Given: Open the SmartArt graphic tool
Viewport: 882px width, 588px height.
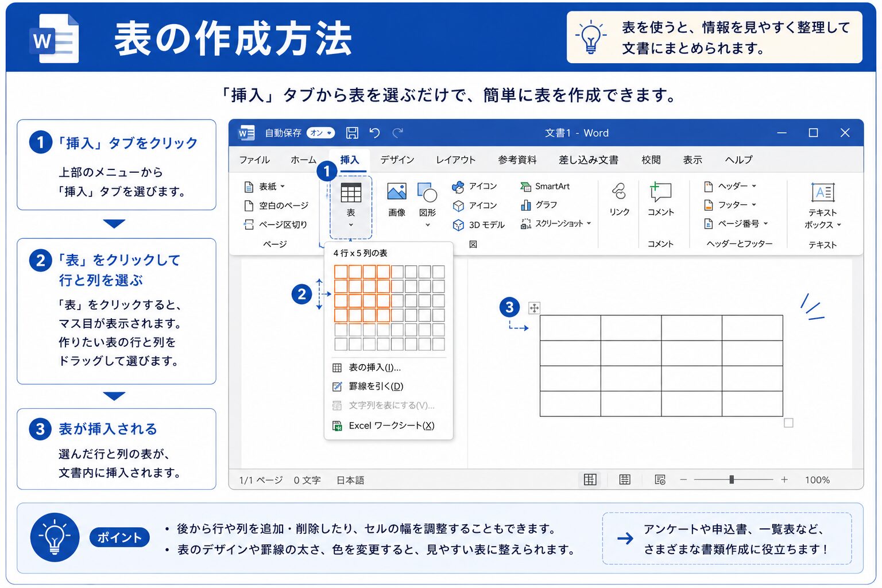Looking at the screenshot, I should tap(545, 186).
